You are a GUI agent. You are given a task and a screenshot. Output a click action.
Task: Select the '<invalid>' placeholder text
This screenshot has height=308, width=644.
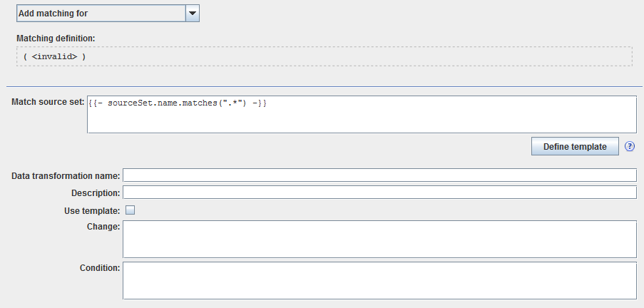(54, 56)
